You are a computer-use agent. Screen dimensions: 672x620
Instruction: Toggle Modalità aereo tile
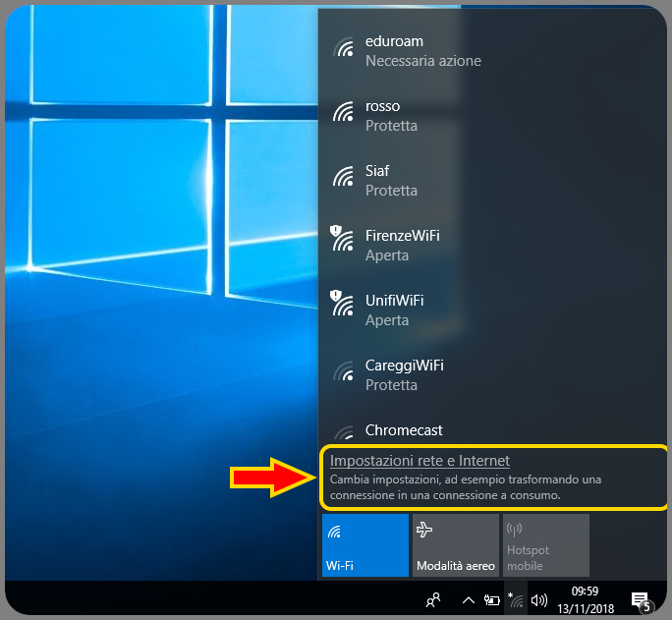coord(456,545)
